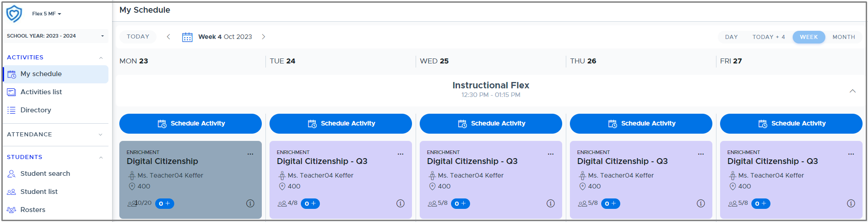The image size is (868, 222).
Task: Open the calendar date picker icon
Action: point(187,37)
